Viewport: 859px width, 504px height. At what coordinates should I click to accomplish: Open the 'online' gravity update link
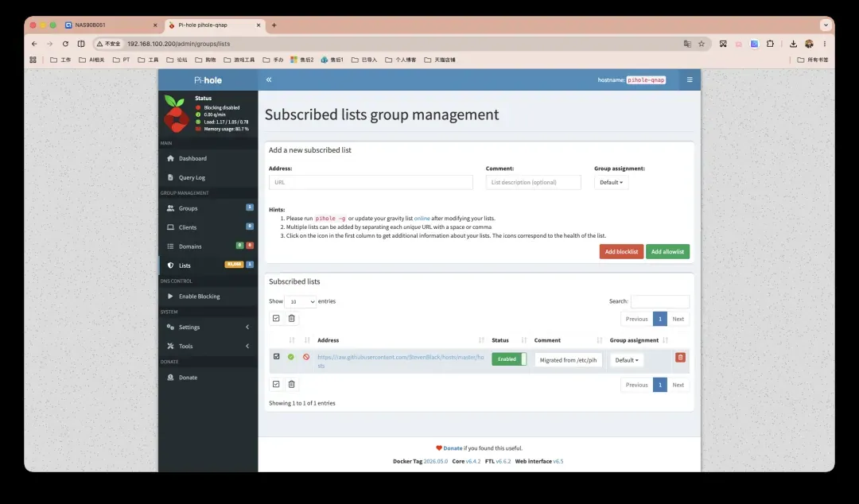(x=422, y=218)
